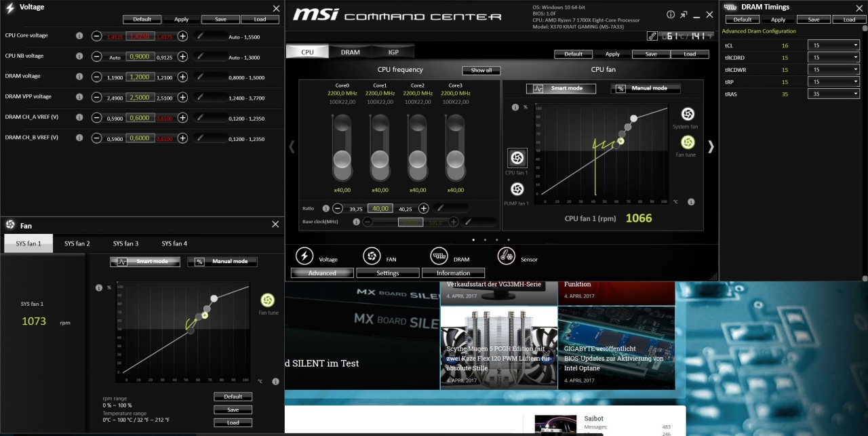Viewport: 868px width, 436px height.
Task: Open the tRCDRD timing dropdown
Action: (x=833, y=58)
